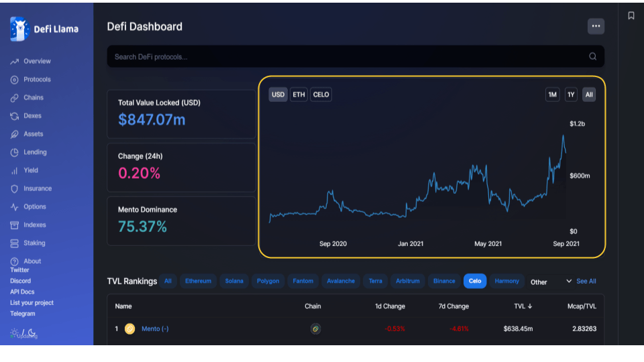Click List your project link
The image size is (644, 362).
(x=32, y=303)
